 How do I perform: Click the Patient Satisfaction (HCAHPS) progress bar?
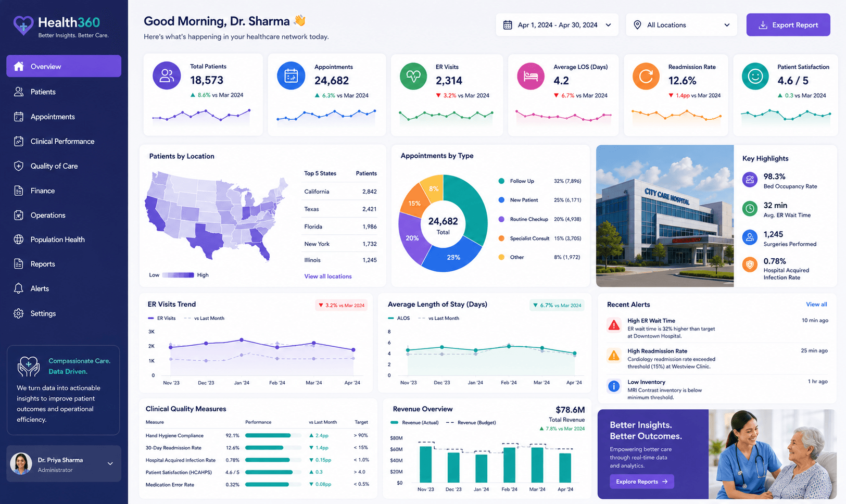click(x=273, y=472)
